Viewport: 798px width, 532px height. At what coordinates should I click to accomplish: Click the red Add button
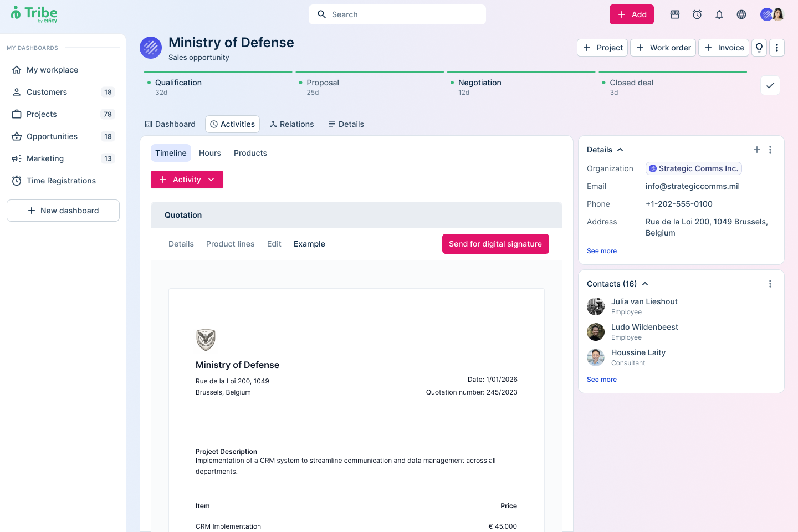[632, 14]
